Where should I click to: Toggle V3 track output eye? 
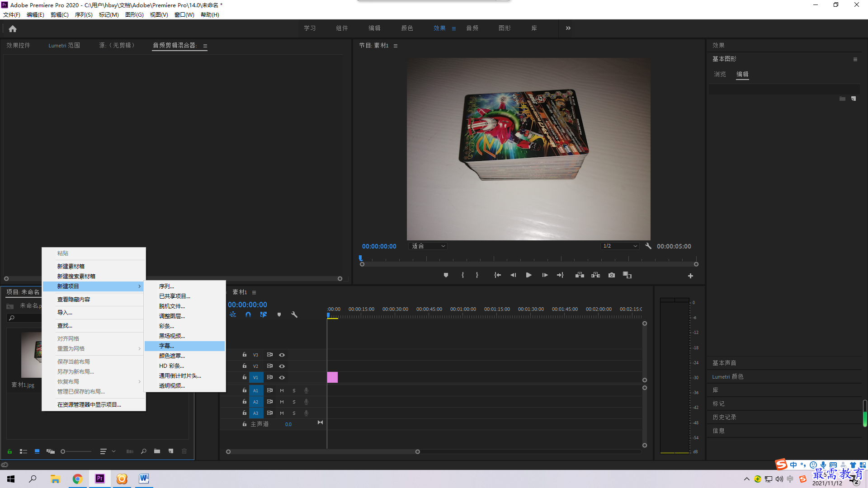click(282, 355)
